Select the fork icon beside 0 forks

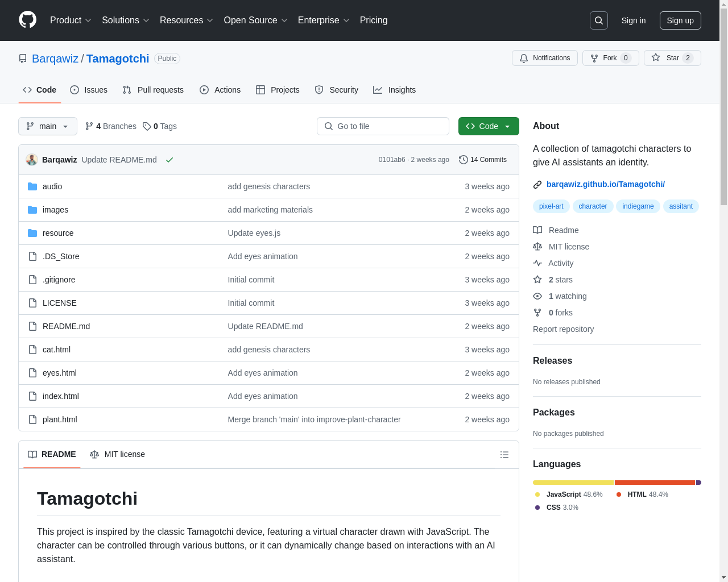pos(537,313)
